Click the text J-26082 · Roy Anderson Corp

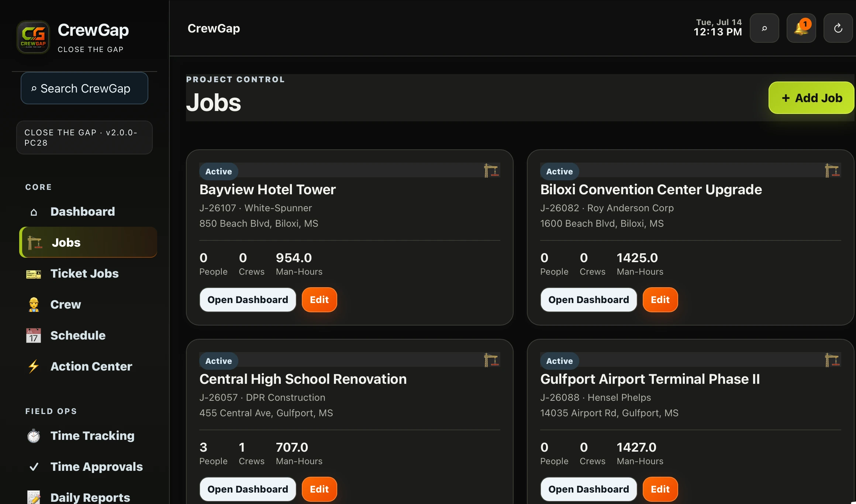pyautogui.click(x=607, y=208)
